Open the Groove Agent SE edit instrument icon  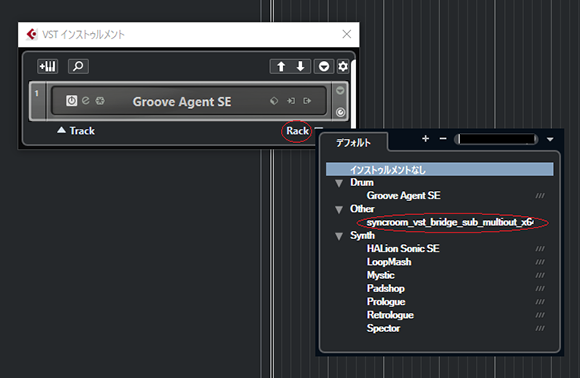coord(86,101)
